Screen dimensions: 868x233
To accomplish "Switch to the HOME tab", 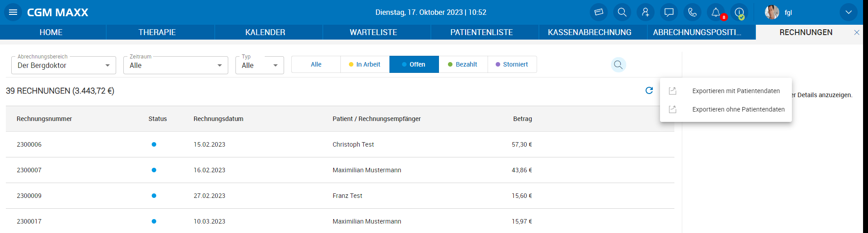I will [51, 32].
